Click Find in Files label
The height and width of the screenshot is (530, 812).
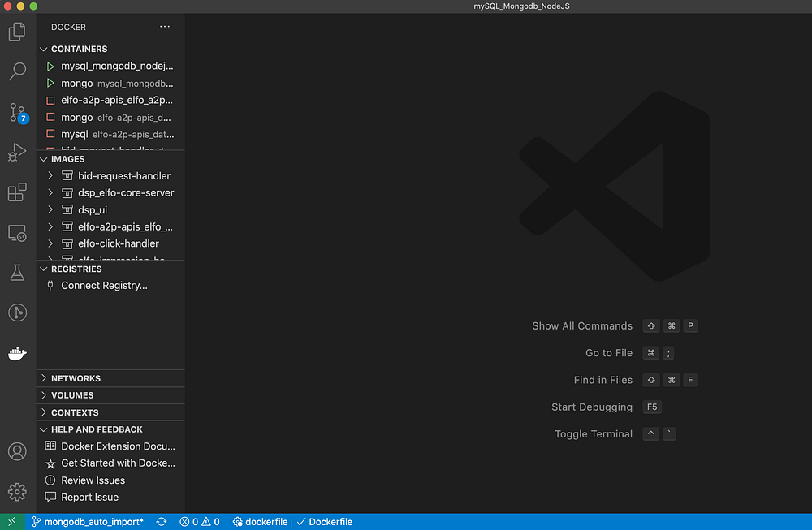(603, 380)
